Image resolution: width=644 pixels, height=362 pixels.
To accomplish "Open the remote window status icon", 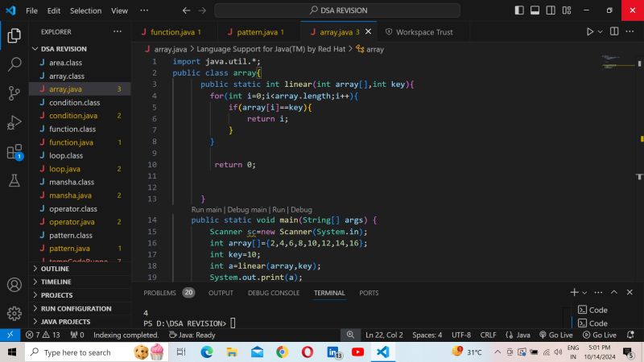I will tap(10, 335).
